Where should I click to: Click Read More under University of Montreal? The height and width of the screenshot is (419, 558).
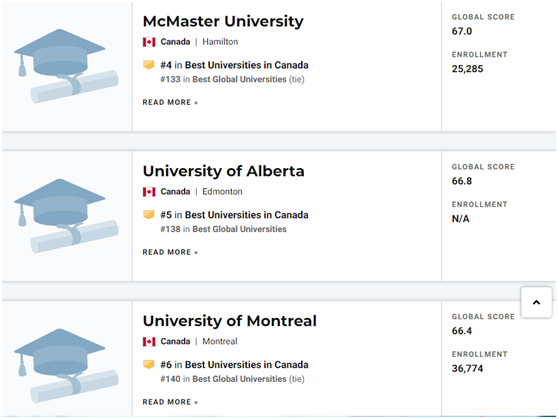point(170,402)
